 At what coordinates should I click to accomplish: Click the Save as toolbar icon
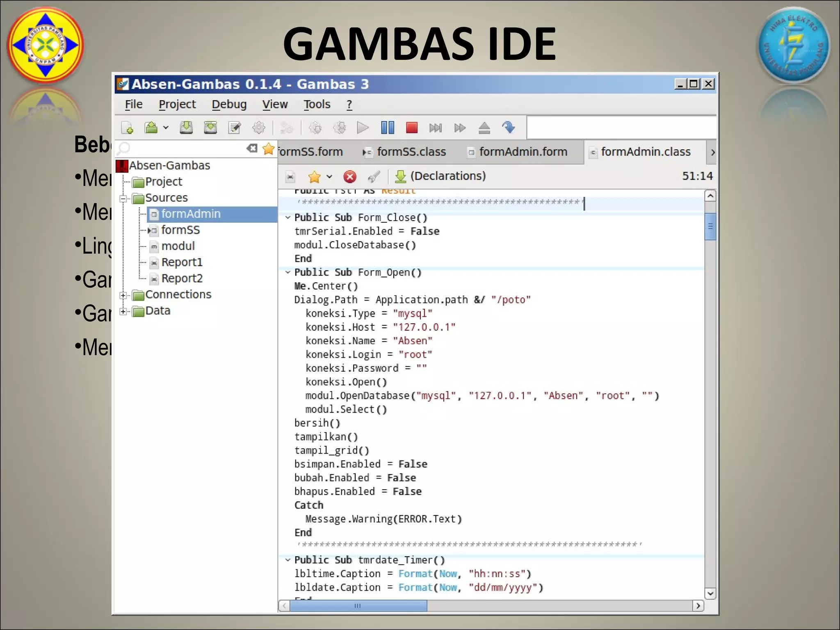[210, 128]
